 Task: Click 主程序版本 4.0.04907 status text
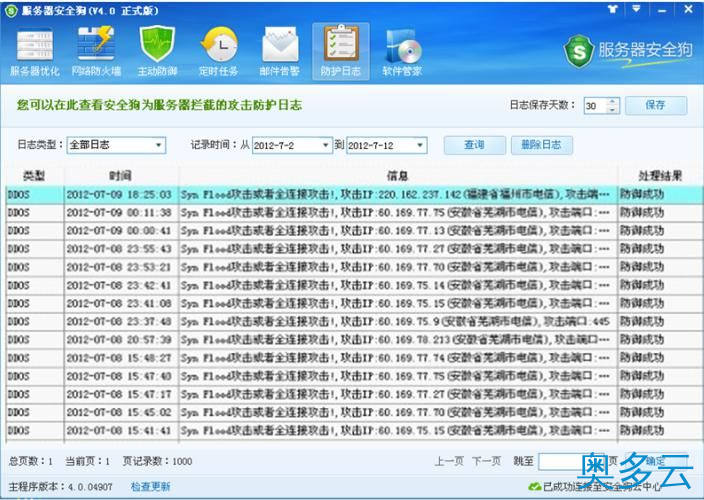[x=61, y=487]
